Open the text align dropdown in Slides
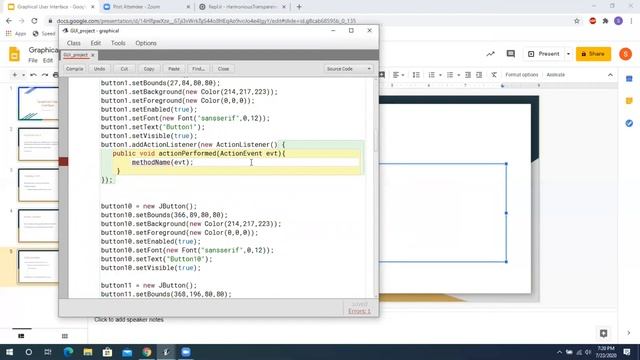The height and width of the screenshot is (360, 640). pyautogui.click(x=398, y=75)
